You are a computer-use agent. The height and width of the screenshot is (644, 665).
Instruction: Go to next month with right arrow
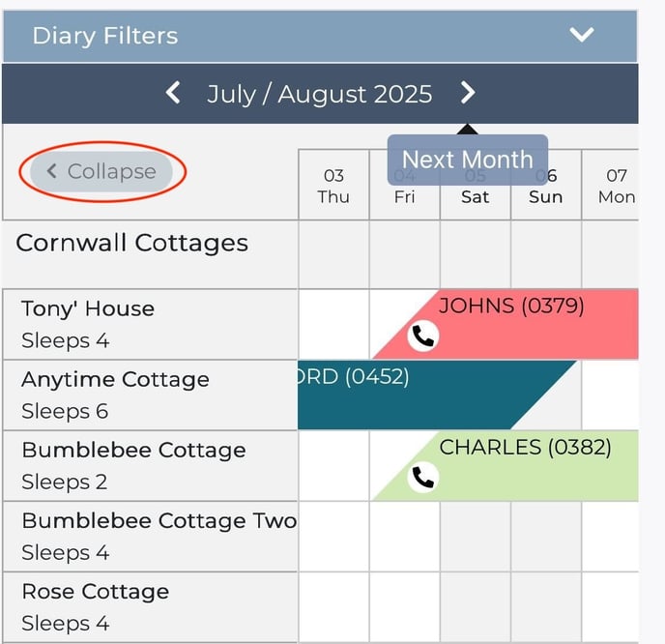click(468, 93)
